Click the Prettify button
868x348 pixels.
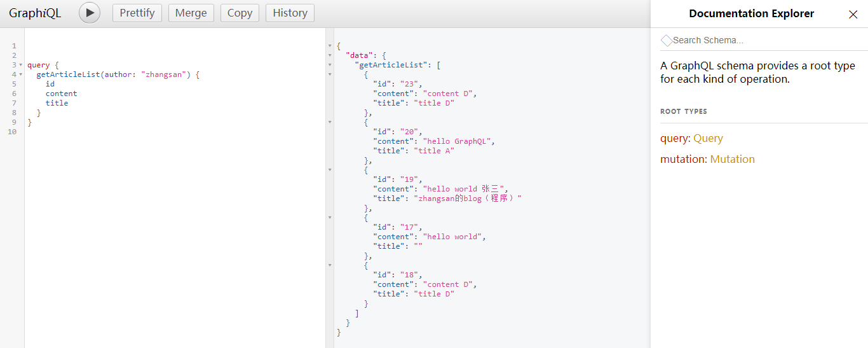pos(137,13)
